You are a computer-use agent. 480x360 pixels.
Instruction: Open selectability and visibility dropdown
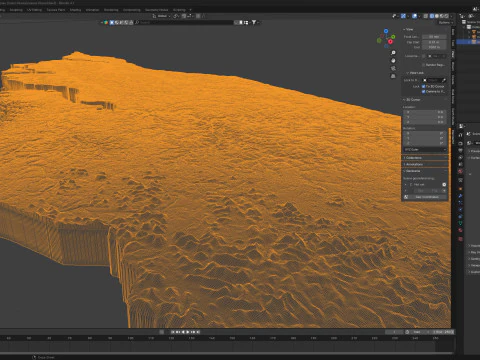(395, 16)
